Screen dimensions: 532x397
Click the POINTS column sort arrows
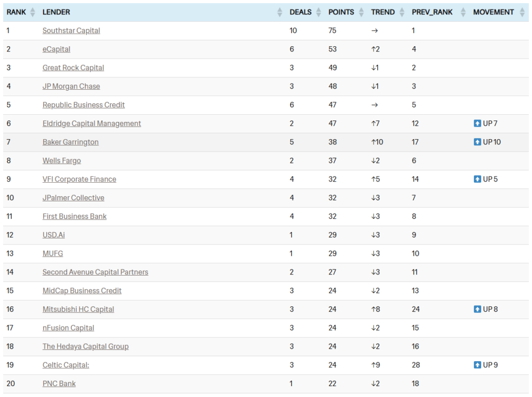pos(361,12)
